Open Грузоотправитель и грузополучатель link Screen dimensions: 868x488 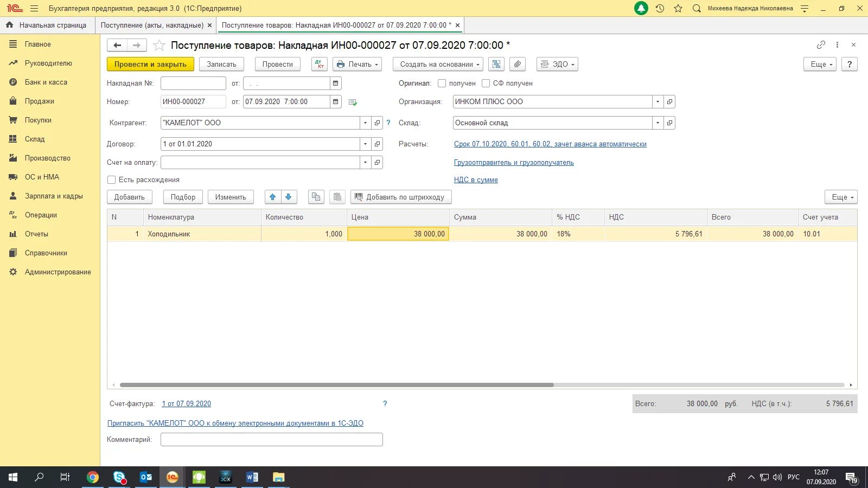coord(514,163)
